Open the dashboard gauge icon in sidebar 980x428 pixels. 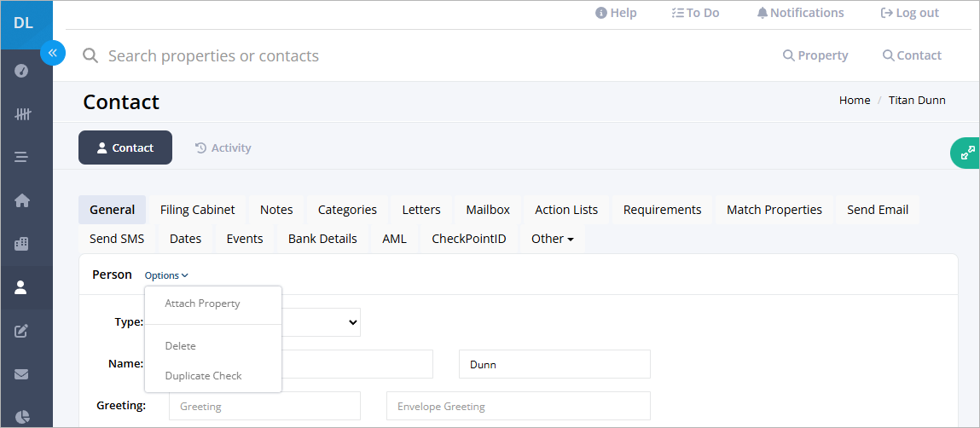pos(21,71)
